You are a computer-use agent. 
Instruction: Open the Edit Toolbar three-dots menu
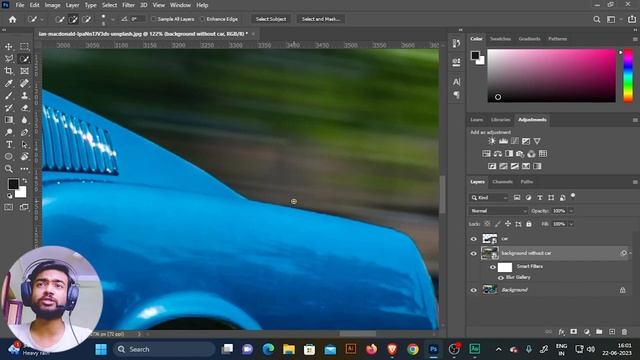24,169
